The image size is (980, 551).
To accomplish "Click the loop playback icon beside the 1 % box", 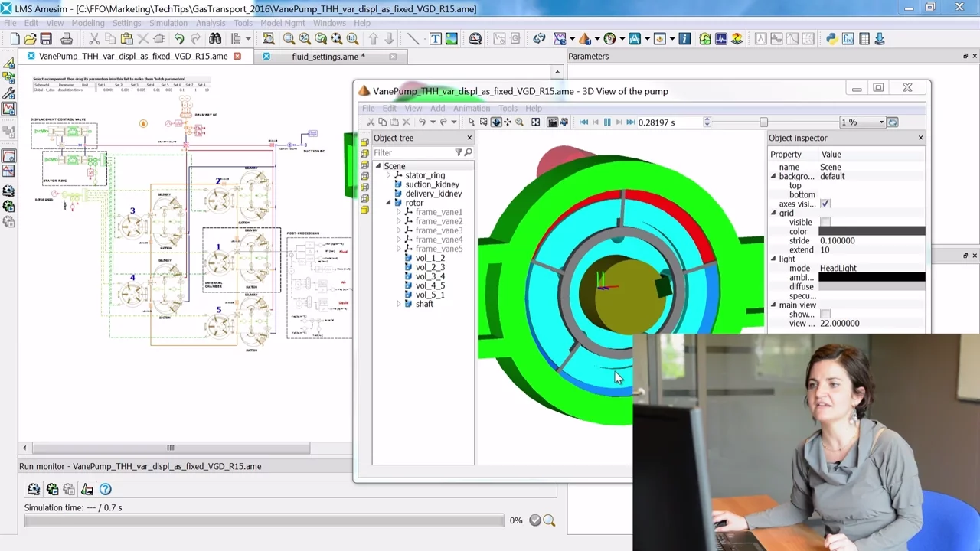I will [893, 122].
